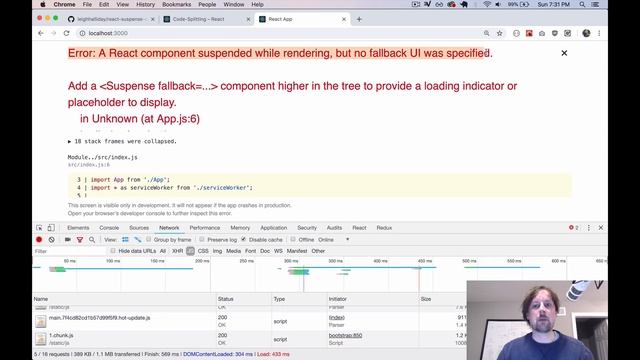Stop recording the network log
This screenshot has width=640, height=360.
click(39, 240)
